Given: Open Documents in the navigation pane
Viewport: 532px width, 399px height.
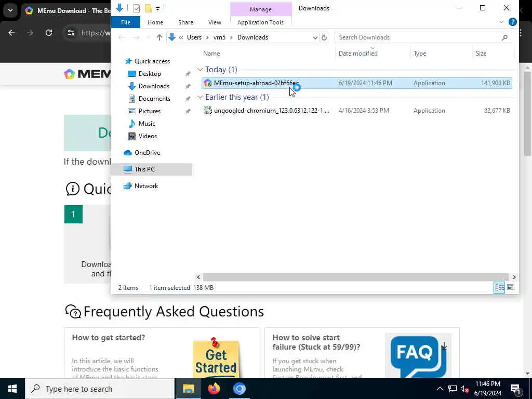Looking at the screenshot, I should click(x=154, y=99).
